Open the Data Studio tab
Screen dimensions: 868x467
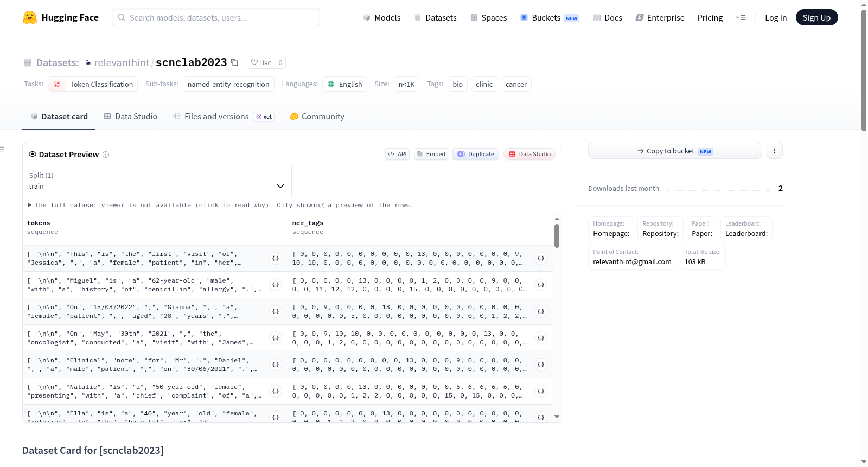(x=131, y=117)
